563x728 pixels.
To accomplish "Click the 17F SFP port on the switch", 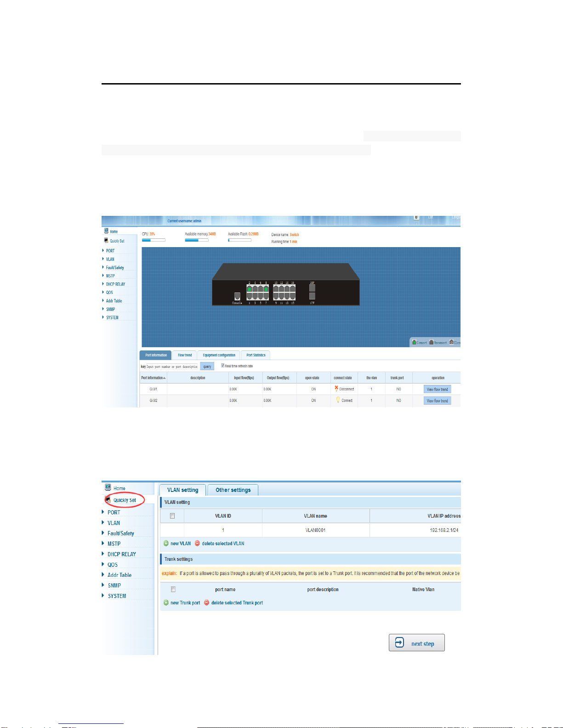I will coord(312,297).
